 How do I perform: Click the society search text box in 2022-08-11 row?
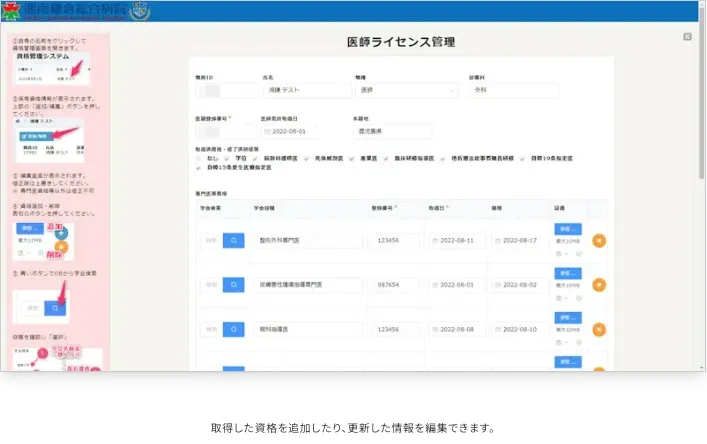coord(211,241)
